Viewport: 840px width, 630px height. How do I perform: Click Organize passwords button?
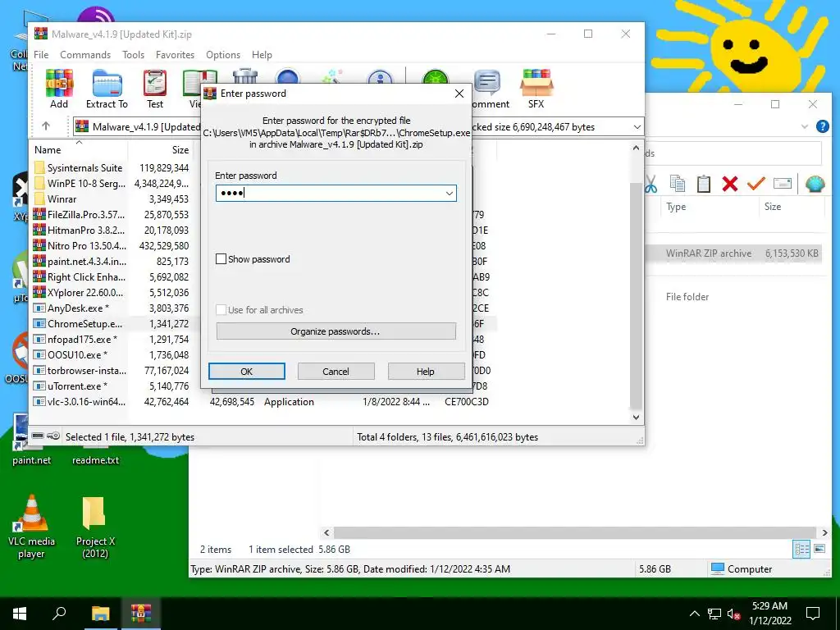tap(336, 331)
